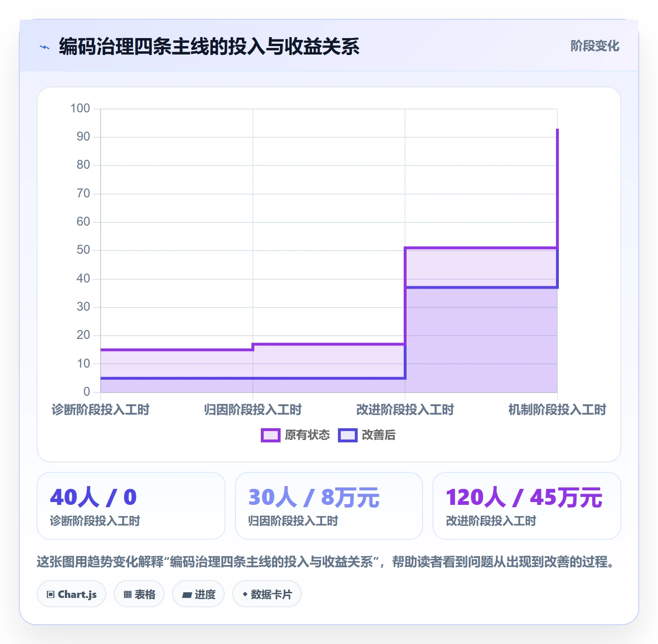
Task: Click x-axis label 归因阶段投入工时
Action: point(253,410)
